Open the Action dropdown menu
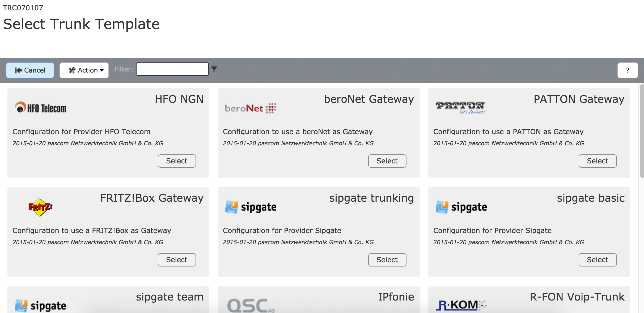644x313 pixels. tap(84, 70)
